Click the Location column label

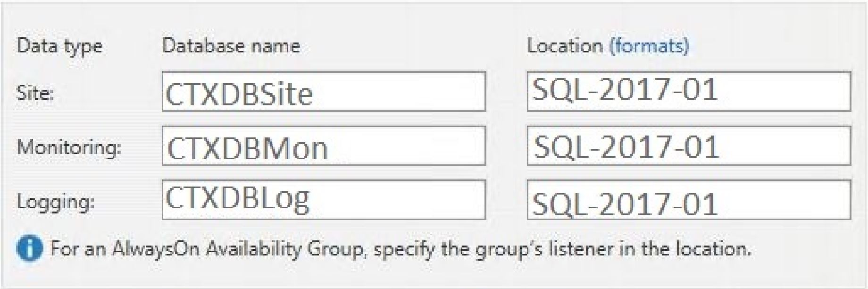coord(565,46)
